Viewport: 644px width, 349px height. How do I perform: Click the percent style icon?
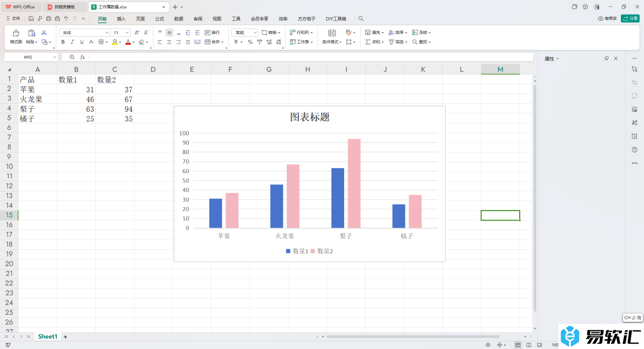click(x=250, y=42)
